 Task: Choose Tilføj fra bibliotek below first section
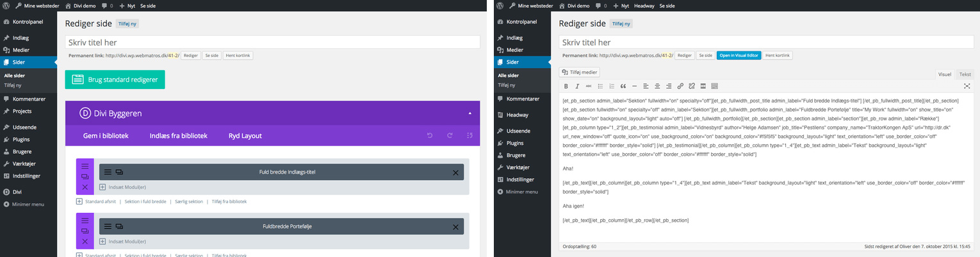(229, 201)
